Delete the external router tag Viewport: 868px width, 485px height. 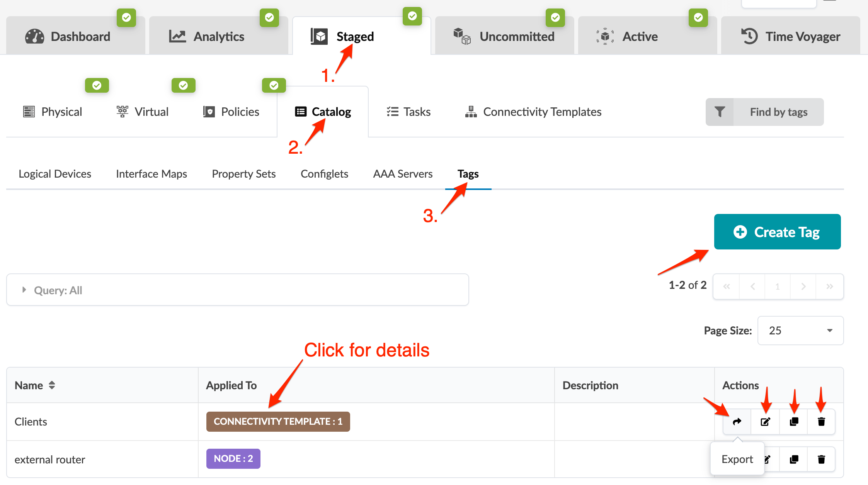[821, 459]
